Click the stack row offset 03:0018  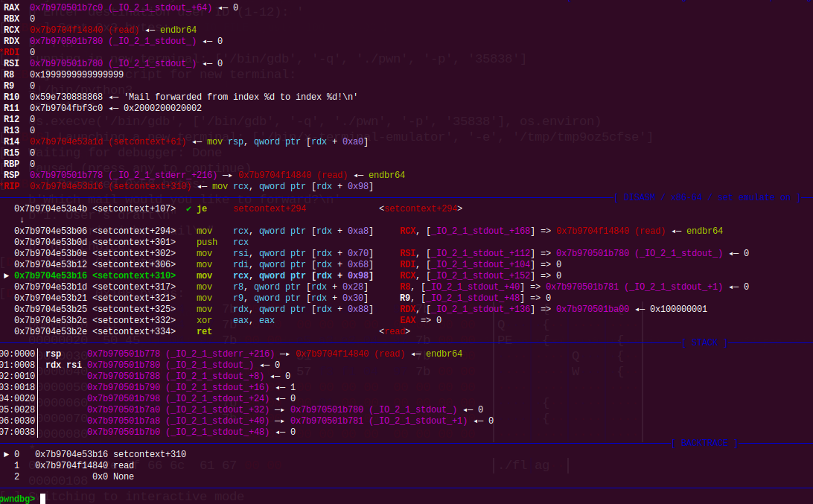(18, 387)
